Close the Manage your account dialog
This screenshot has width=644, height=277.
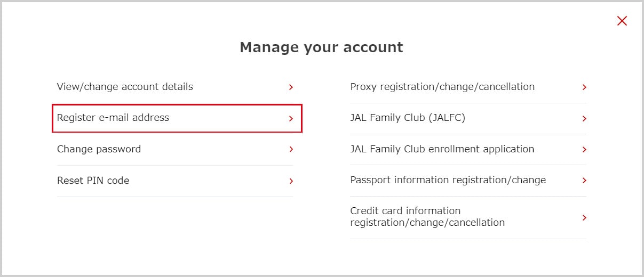622,21
